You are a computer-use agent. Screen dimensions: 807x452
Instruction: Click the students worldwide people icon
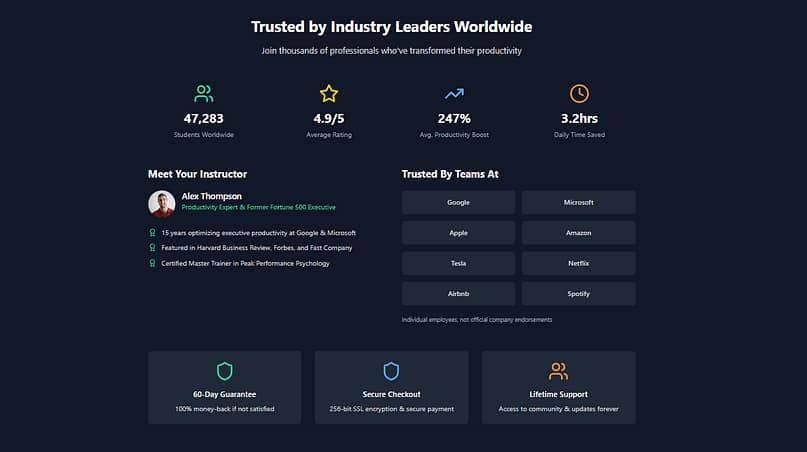pyautogui.click(x=204, y=94)
